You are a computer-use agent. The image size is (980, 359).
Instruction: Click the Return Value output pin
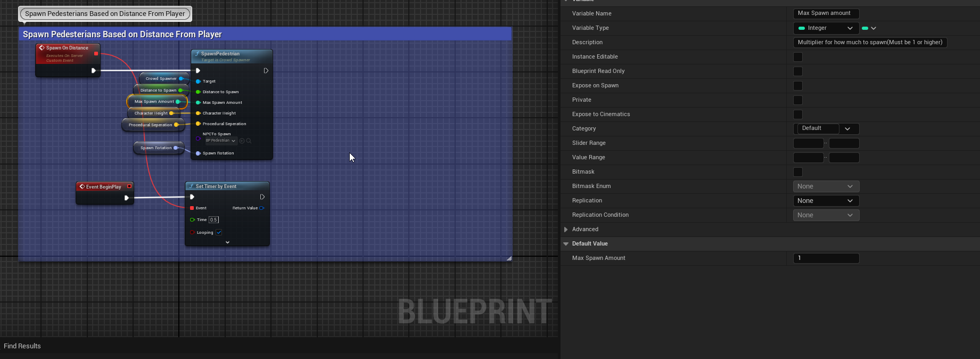pyautogui.click(x=262, y=208)
